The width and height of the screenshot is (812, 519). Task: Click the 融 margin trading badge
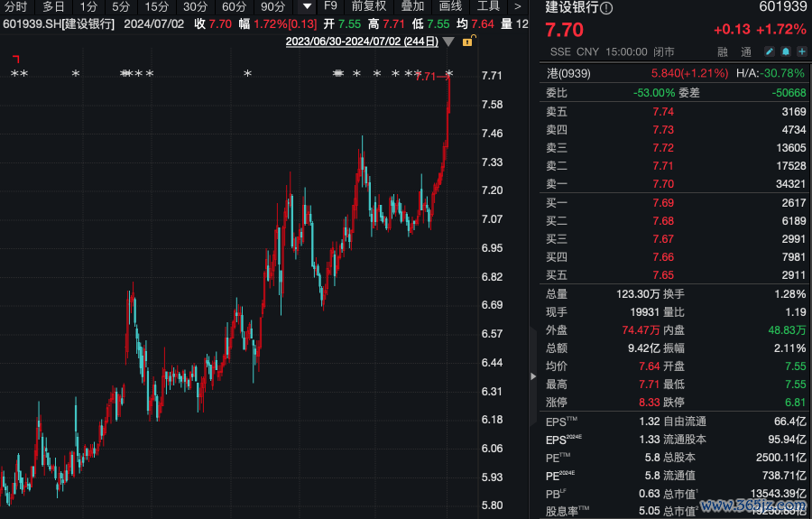click(x=723, y=52)
